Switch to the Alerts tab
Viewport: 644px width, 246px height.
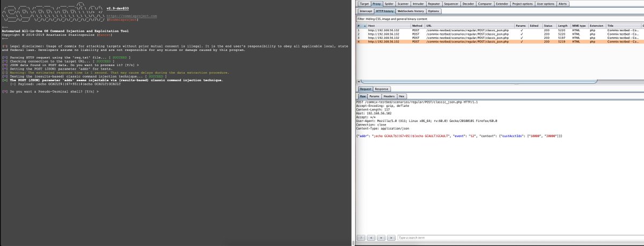click(563, 3)
